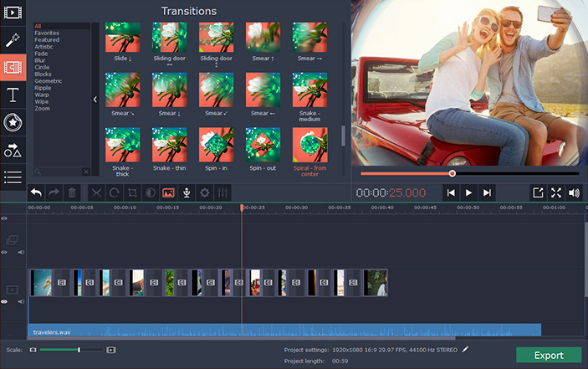Open the Stickers star icon panel

click(x=13, y=122)
